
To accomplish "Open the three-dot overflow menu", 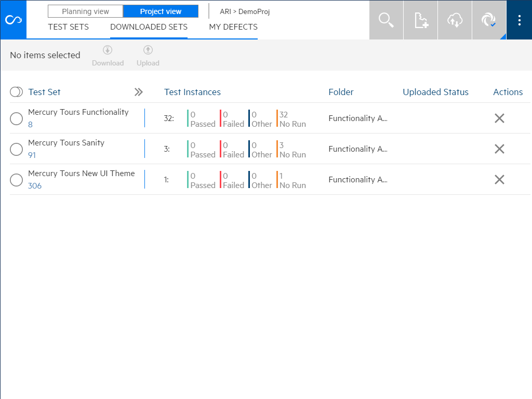I will [x=519, y=20].
